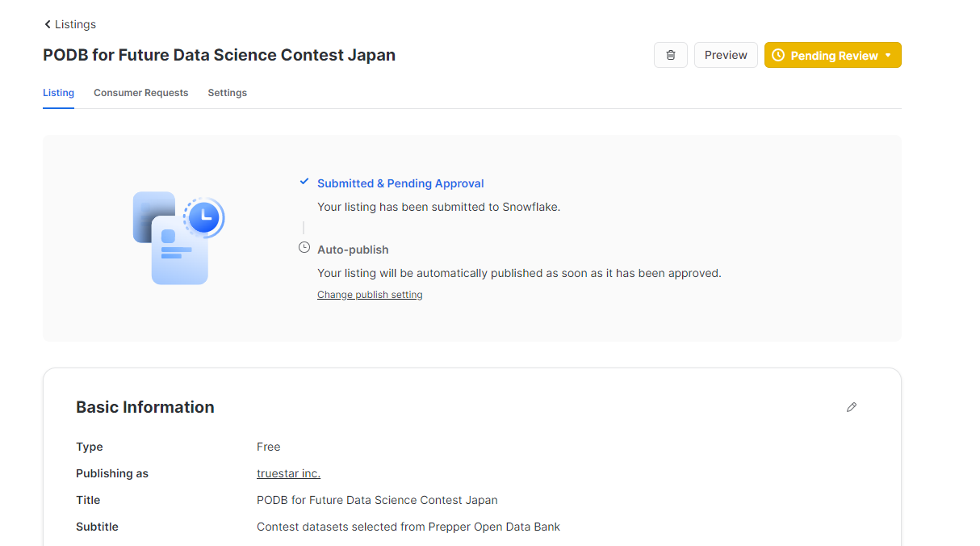Return via the Listings breadcrumb text
The image size is (980, 546).
[x=75, y=24]
